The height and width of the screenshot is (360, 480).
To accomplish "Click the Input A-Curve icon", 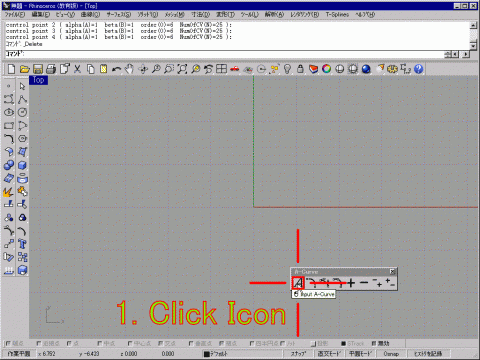I will [x=298, y=283].
